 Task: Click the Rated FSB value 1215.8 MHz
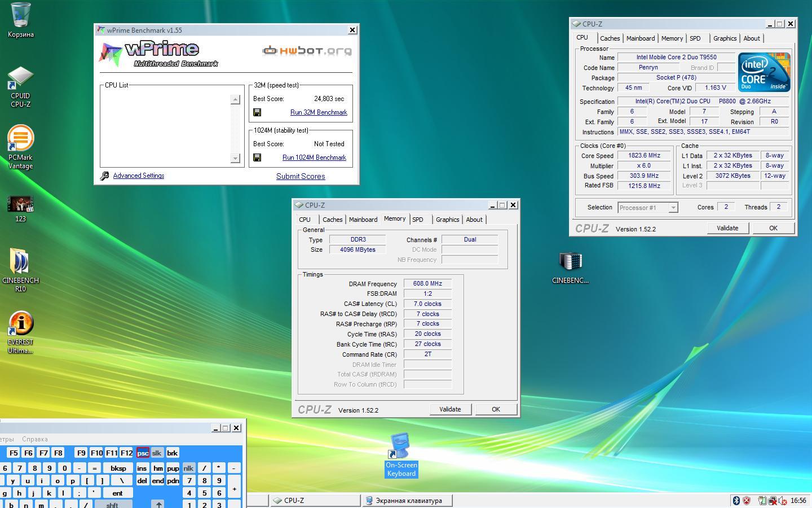click(644, 186)
